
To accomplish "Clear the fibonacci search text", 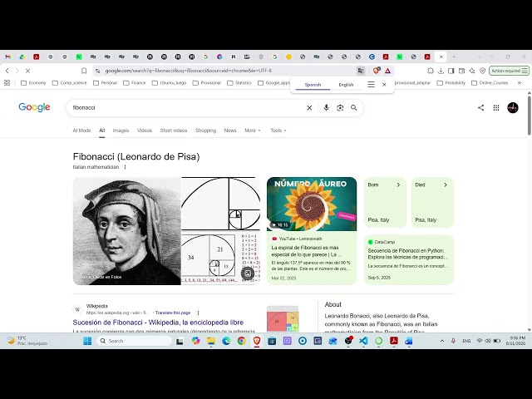I will pos(309,107).
